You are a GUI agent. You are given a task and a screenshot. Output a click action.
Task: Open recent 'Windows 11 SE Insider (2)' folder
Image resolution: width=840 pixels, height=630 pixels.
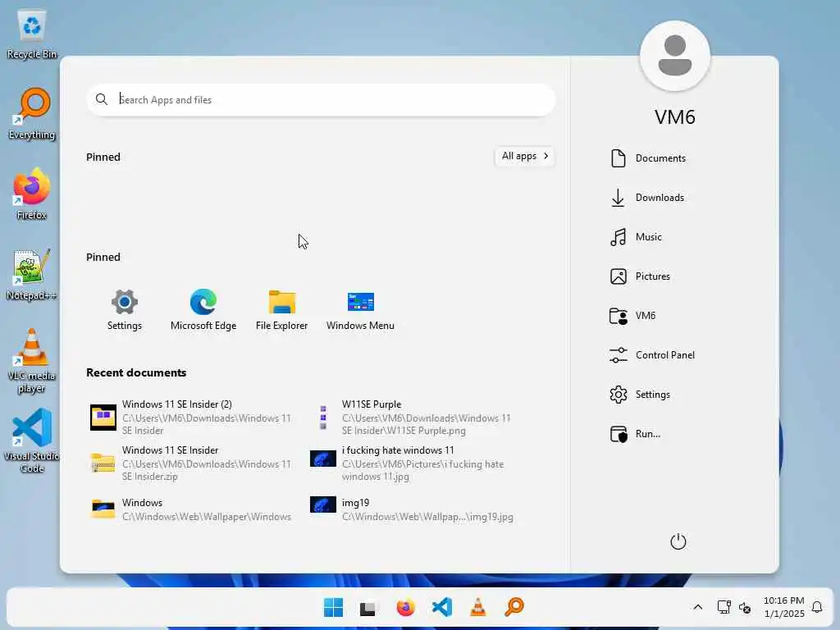click(191, 418)
